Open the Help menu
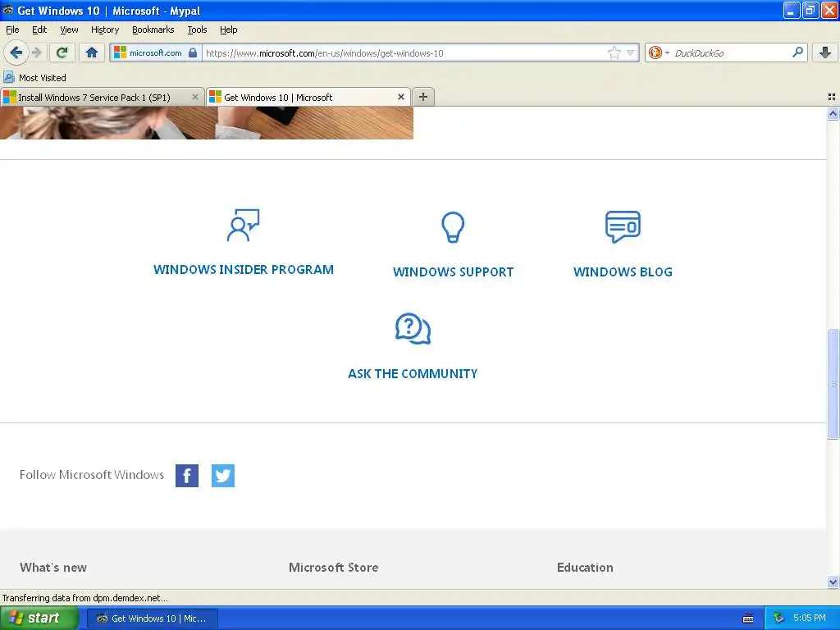The width and height of the screenshot is (840, 630). click(x=228, y=30)
